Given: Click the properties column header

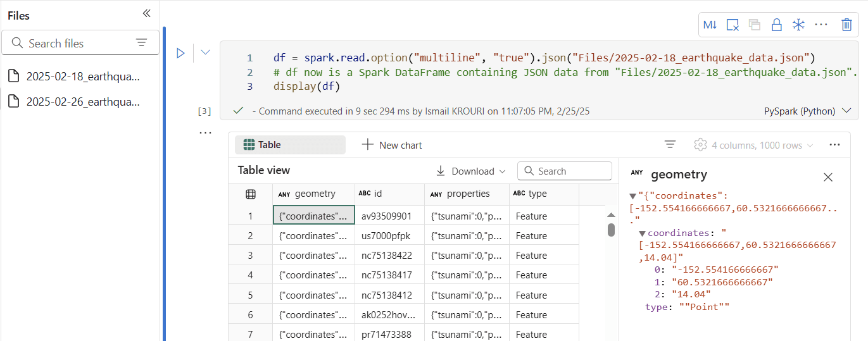Looking at the screenshot, I should pos(467,194).
